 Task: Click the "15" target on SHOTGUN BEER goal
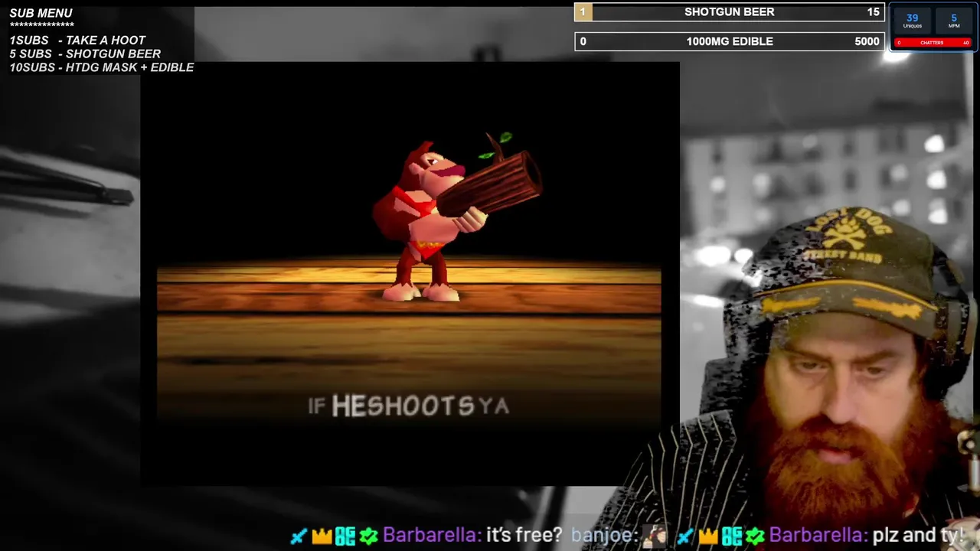874,12
